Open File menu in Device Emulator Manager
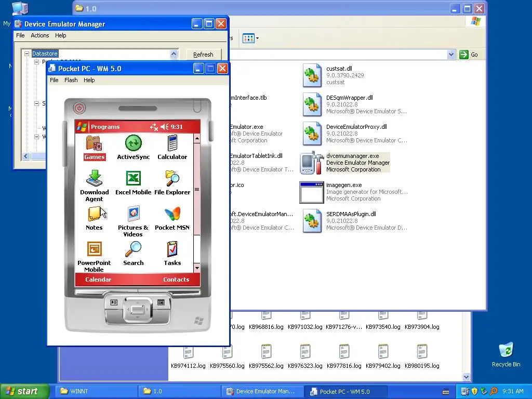The height and width of the screenshot is (399, 532). coord(20,35)
